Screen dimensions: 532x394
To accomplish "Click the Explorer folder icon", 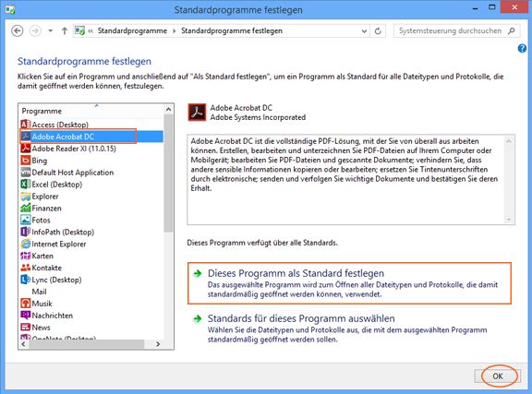I will (26, 196).
